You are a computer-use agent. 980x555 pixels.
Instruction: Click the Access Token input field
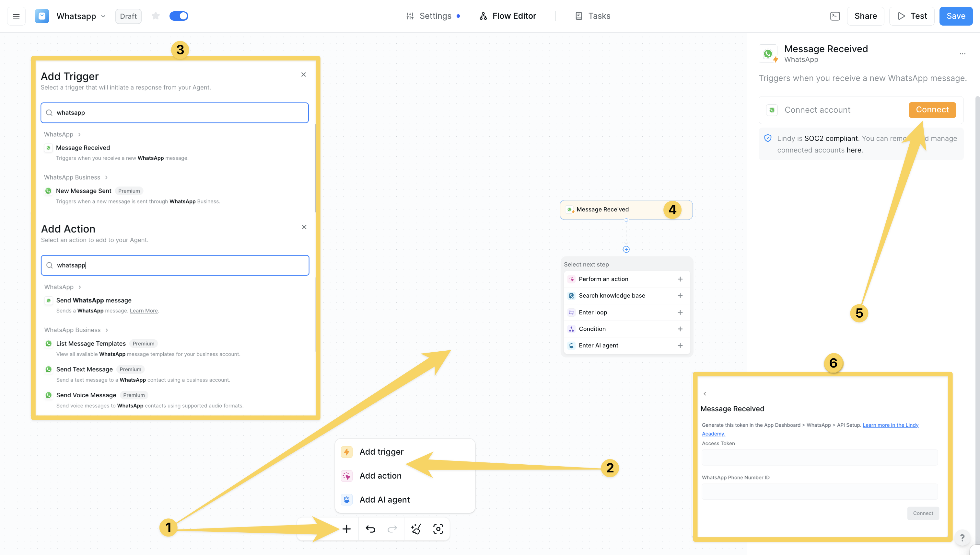[819, 457]
